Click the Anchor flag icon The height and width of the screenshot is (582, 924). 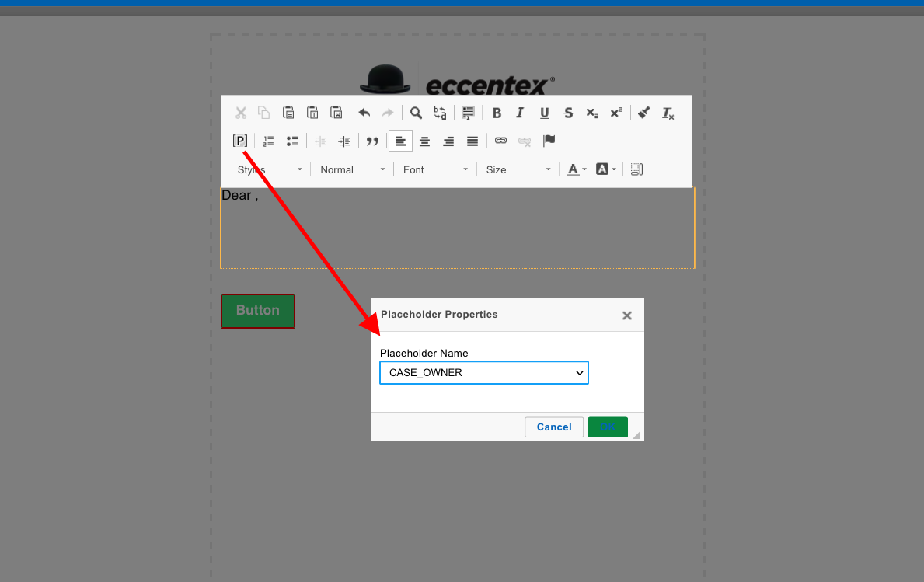[549, 141]
